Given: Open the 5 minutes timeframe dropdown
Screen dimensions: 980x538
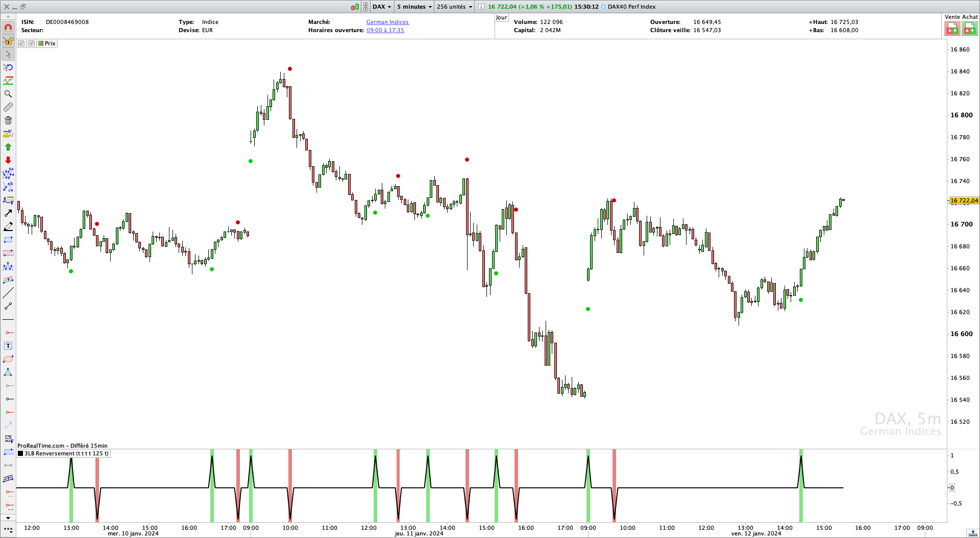Looking at the screenshot, I should point(414,7).
